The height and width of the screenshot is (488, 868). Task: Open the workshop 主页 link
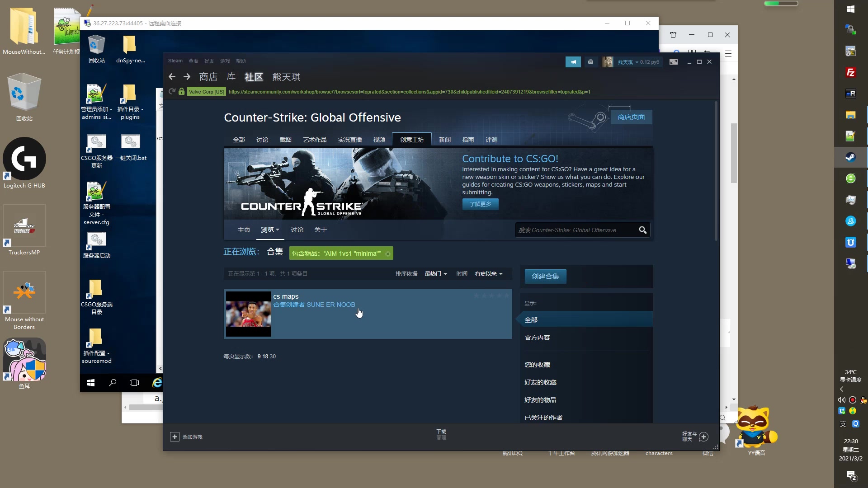tap(244, 230)
